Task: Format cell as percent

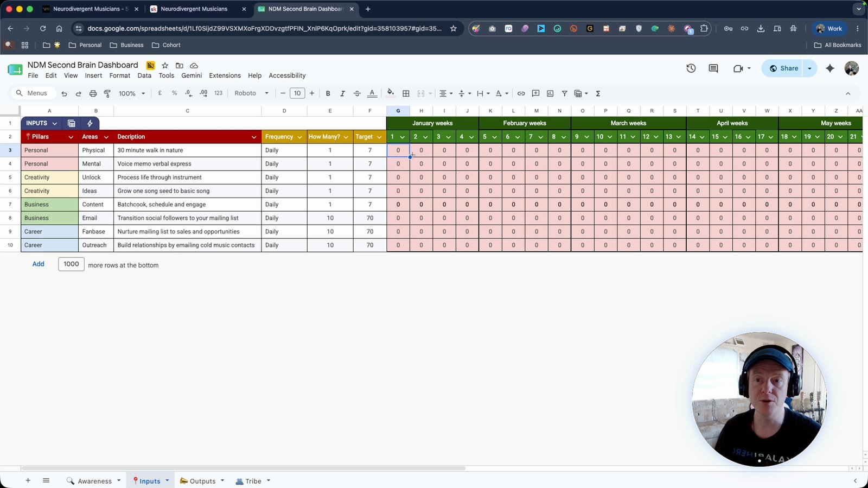Action: point(174,93)
